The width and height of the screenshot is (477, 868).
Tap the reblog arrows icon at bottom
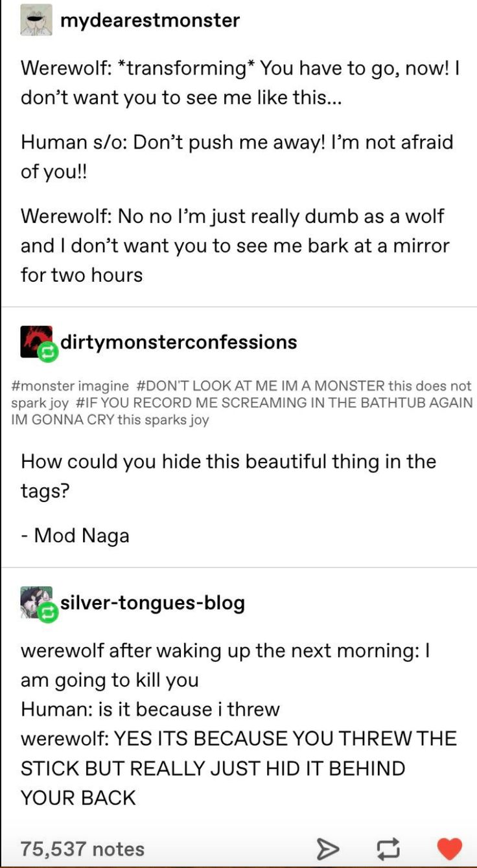pyautogui.click(x=389, y=849)
